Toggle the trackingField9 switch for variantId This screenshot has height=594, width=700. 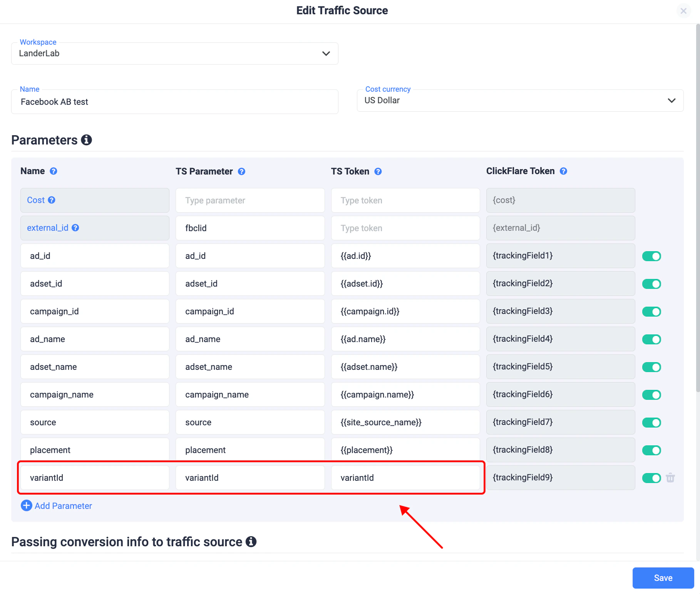point(651,478)
